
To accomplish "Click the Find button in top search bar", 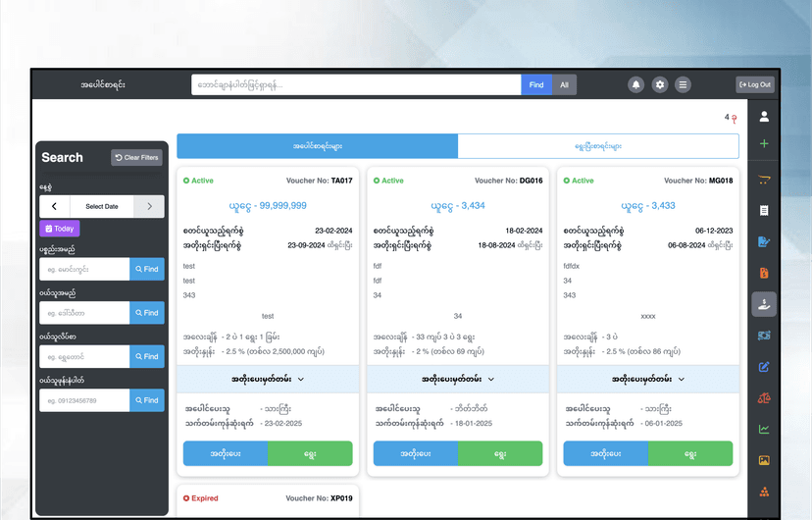I will click(x=536, y=85).
